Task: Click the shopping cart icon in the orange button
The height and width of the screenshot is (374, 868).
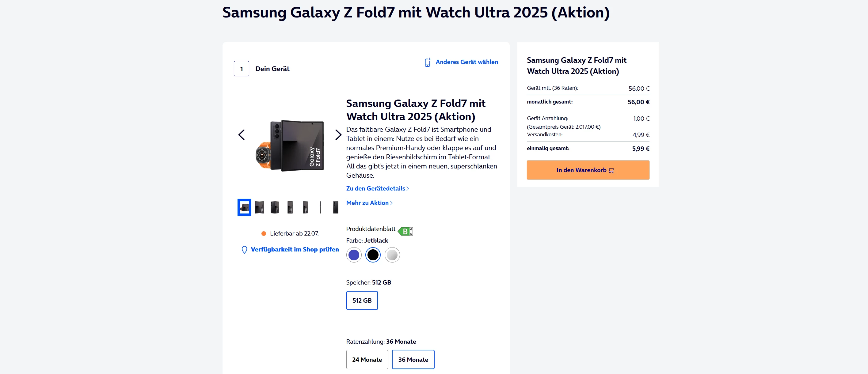Action: [x=611, y=170]
